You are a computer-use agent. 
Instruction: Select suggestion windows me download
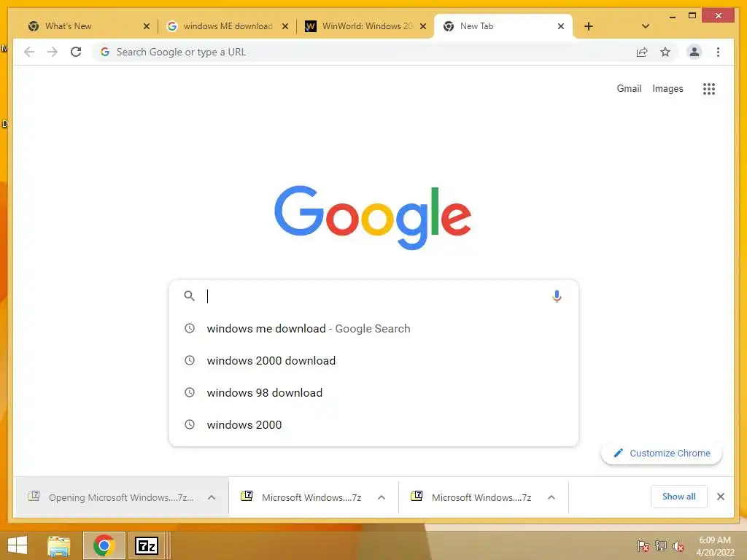coord(374,329)
